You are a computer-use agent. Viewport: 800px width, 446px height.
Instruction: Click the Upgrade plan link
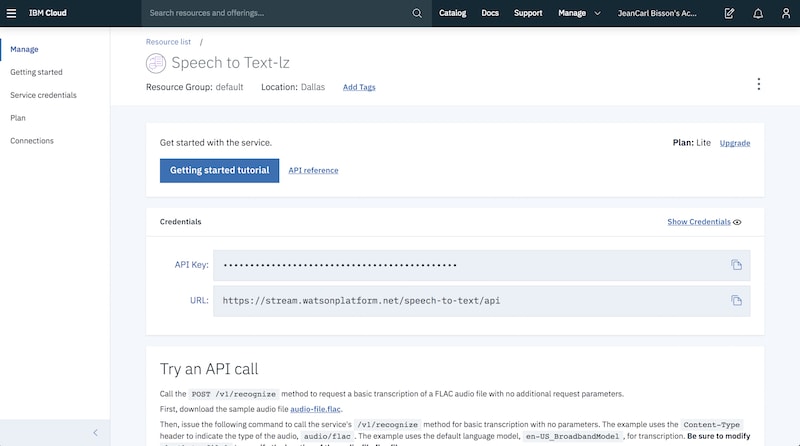pos(735,143)
